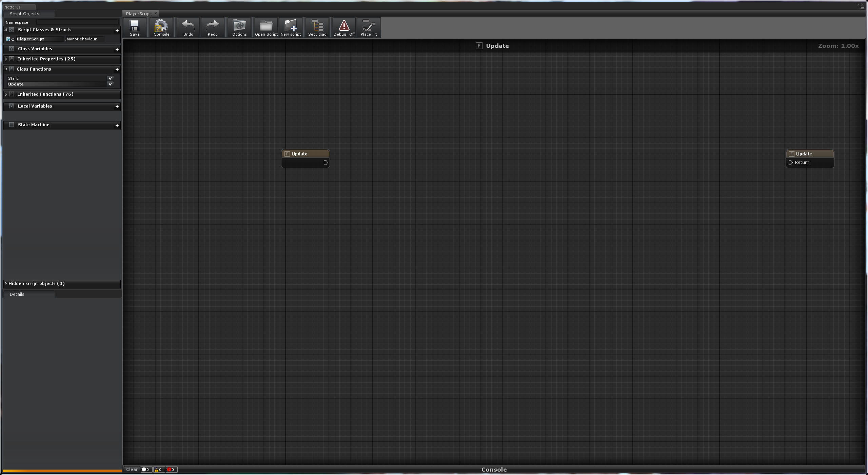The image size is (868, 475).
Task: Clear the console output
Action: [x=132, y=470]
